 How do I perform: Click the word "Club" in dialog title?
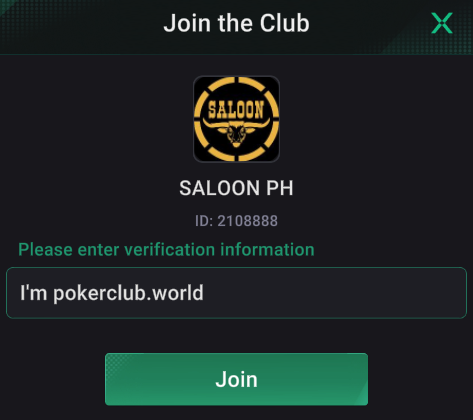pyautogui.click(x=285, y=23)
